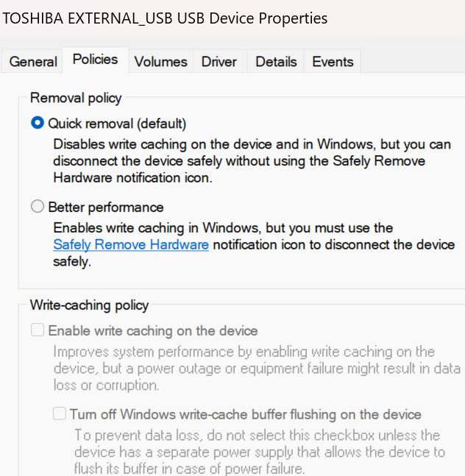Switch to the General tab
This screenshot has width=465, height=476.
[33, 62]
